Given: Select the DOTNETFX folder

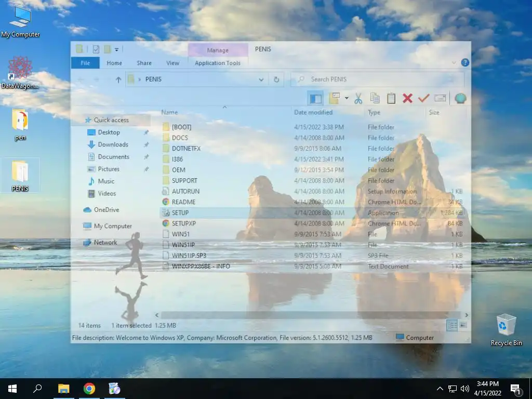Looking at the screenshot, I should coord(187,149).
